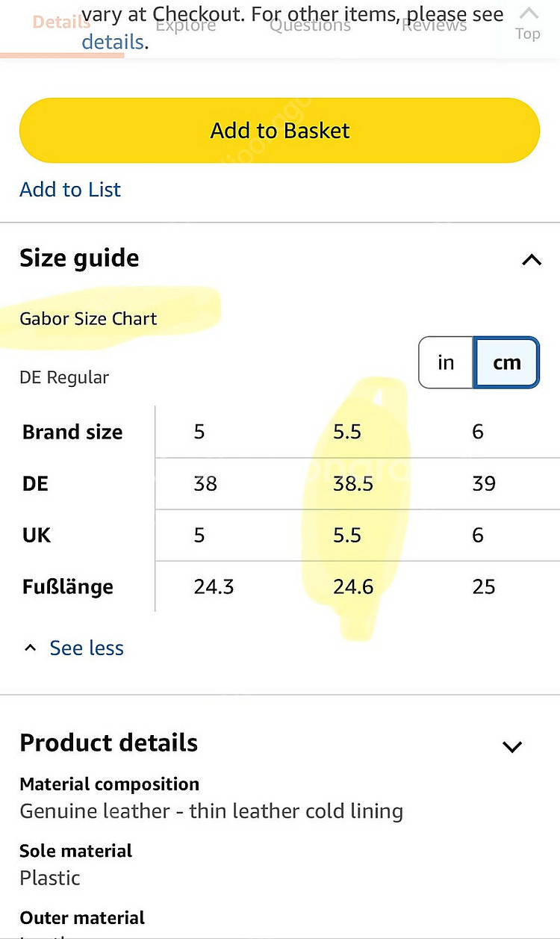Click the Fußlänge row header
Image resolution: width=560 pixels, height=939 pixels.
tap(68, 587)
